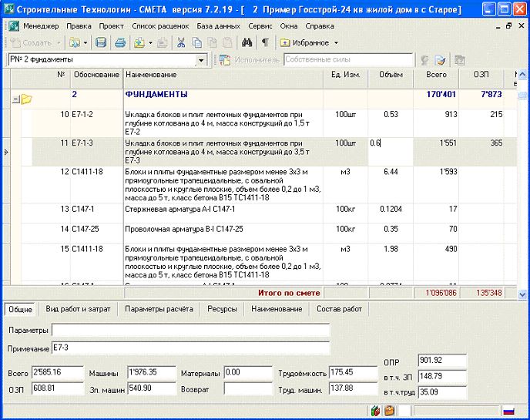Click the Russian flag language icon
Viewport: 530px width, 420px height.
pyautogui.click(x=508, y=412)
